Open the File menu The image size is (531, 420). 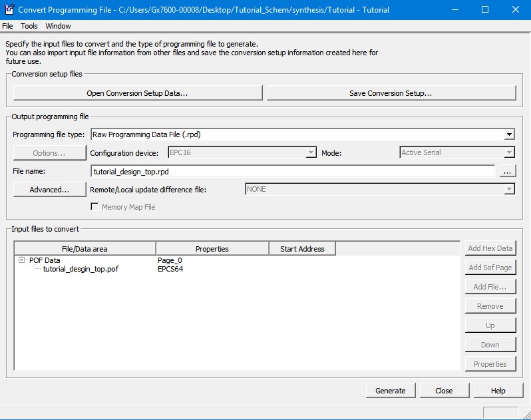click(x=7, y=26)
